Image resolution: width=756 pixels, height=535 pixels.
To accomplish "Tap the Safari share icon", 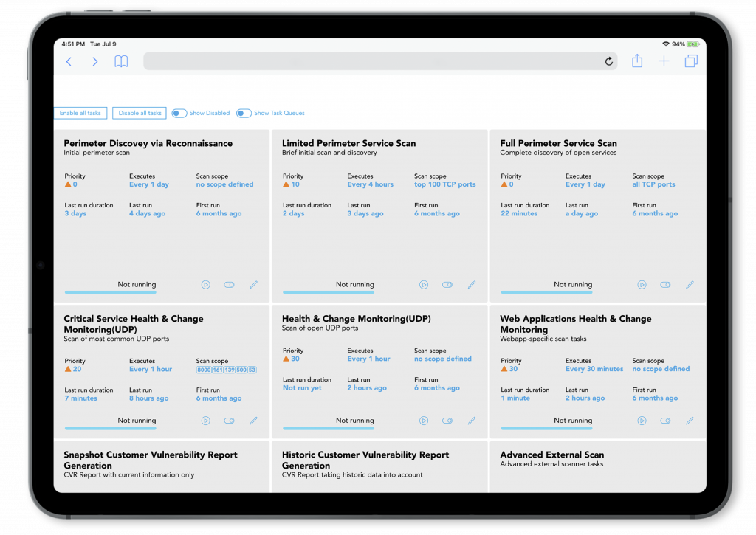I will (637, 62).
